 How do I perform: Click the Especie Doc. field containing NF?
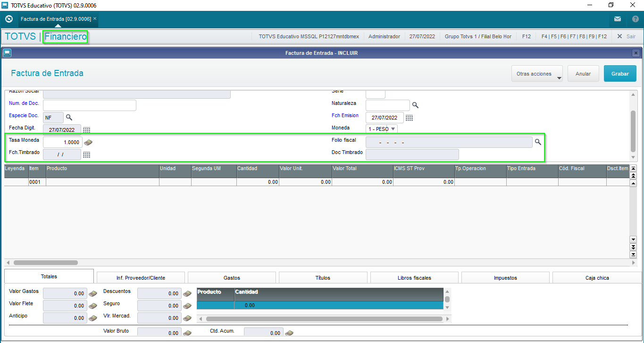[53, 118]
